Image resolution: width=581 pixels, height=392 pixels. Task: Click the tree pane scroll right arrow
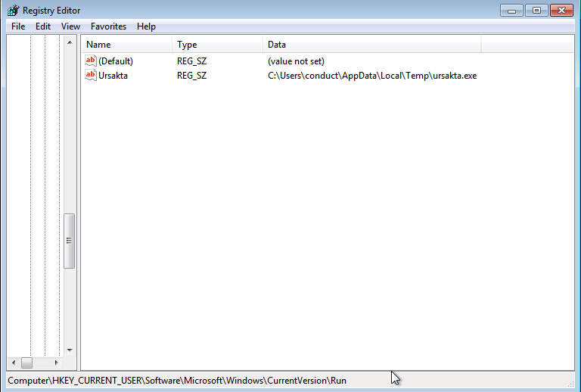(56, 362)
